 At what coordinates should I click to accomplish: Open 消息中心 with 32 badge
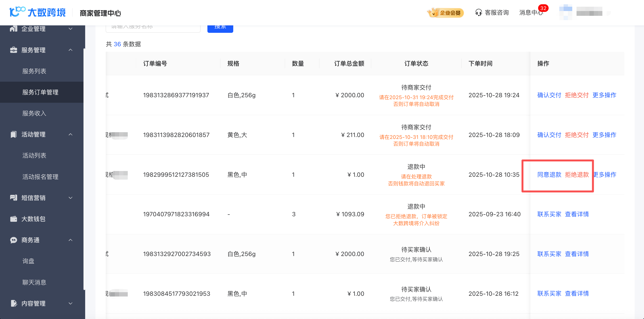[531, 12]
